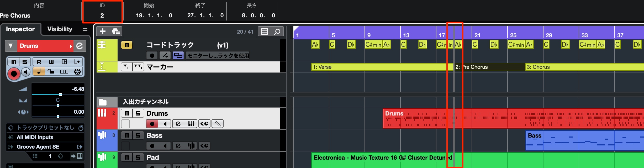Image resolution: width=644 pixels, height=168 pixels.
Task: Toggle record enable on chord track
Action: tap(152, 56)
